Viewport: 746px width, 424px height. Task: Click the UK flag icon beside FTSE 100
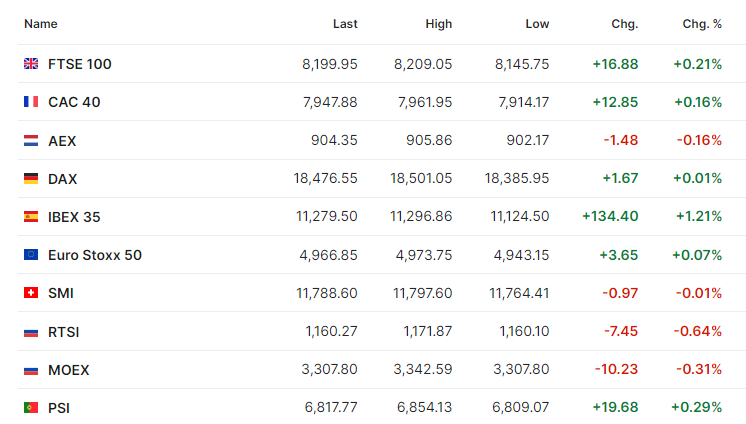31,64
